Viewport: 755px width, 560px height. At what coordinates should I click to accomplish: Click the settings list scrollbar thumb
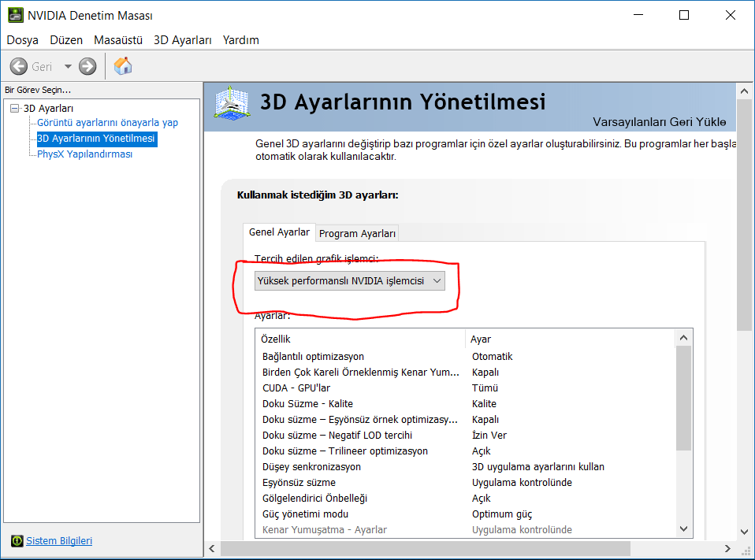(684, 399)
